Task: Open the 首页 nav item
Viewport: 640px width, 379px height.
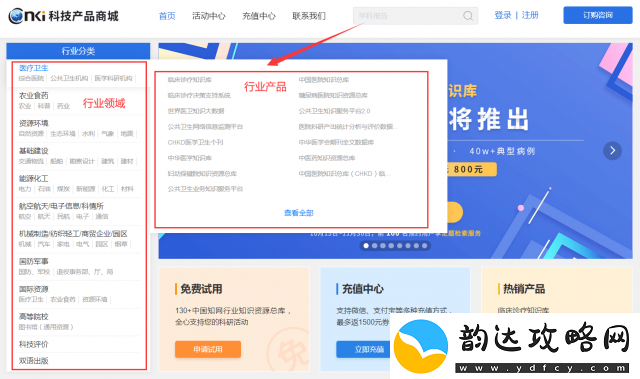Action: (x=167, y=16)
